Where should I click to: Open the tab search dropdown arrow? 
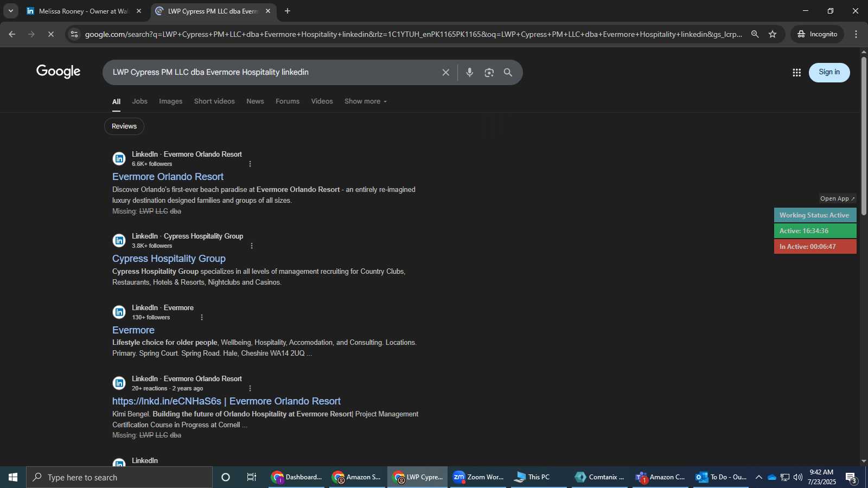(x=11, y=11)
